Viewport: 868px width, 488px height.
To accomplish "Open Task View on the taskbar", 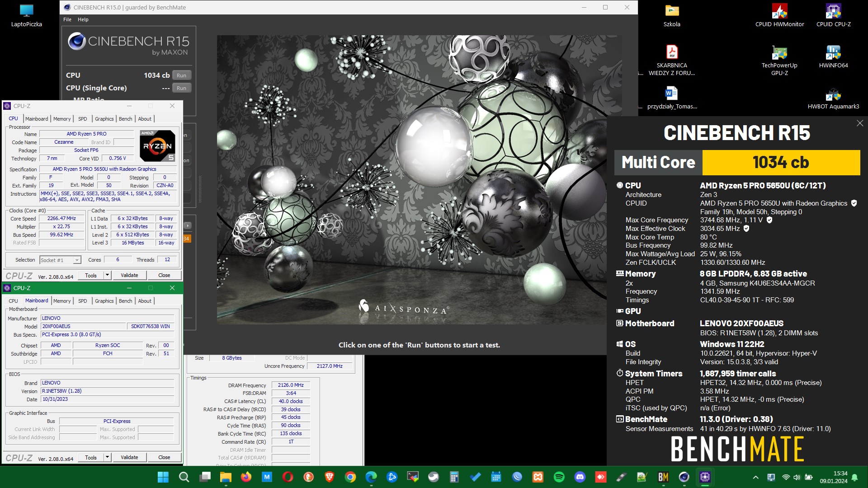I will point(206,477).
